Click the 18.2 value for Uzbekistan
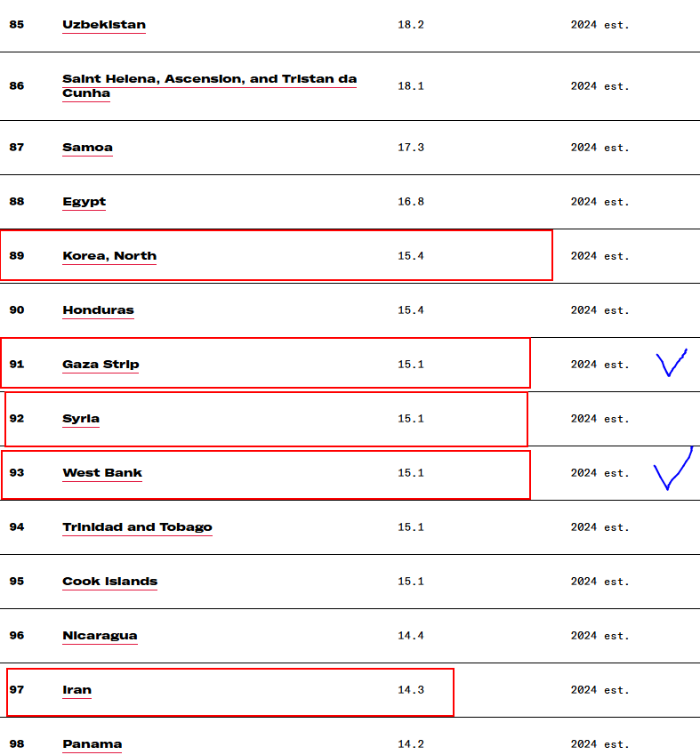The height and width of the screenshot is (755, 700). click(x=411, y=25)
